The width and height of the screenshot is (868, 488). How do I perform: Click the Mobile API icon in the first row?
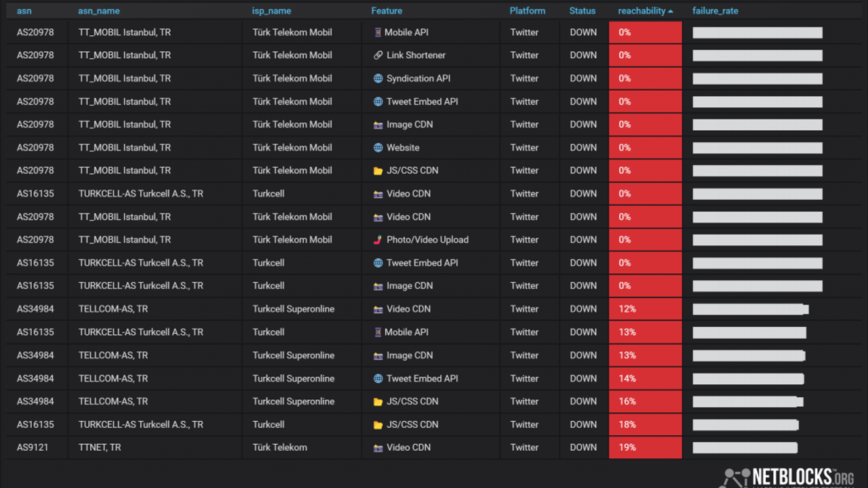point(378,33)
